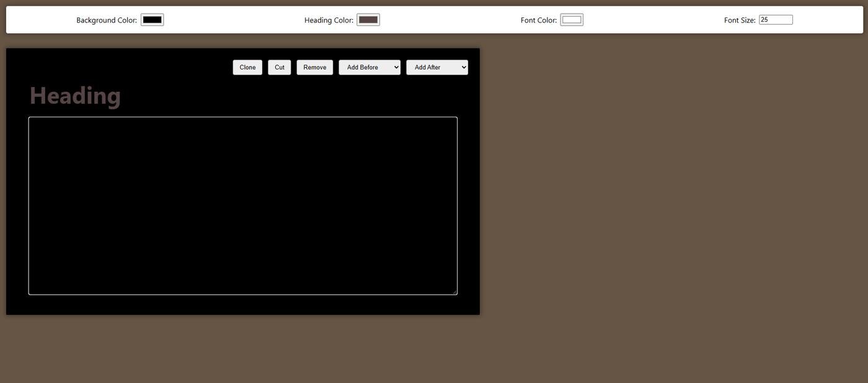
Task: Click the chevron arrow on Add Before
Action: pyautogui.click(x=396, y=67)
